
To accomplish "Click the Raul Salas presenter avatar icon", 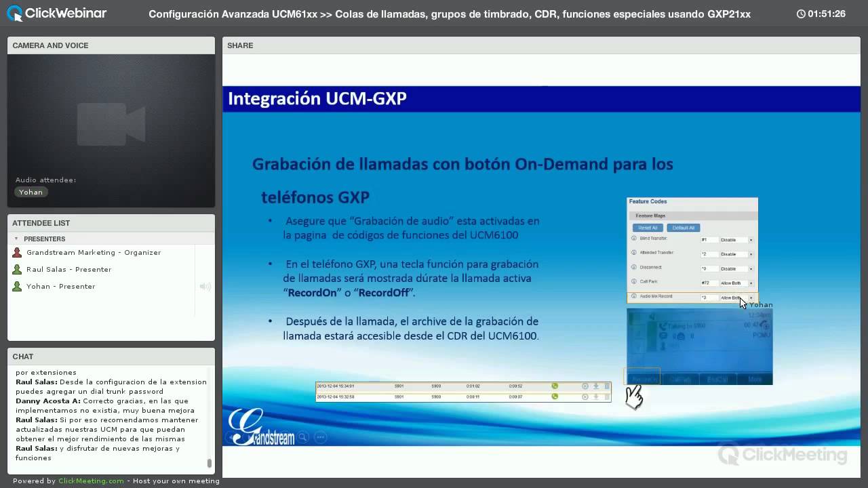I will 17,269.
